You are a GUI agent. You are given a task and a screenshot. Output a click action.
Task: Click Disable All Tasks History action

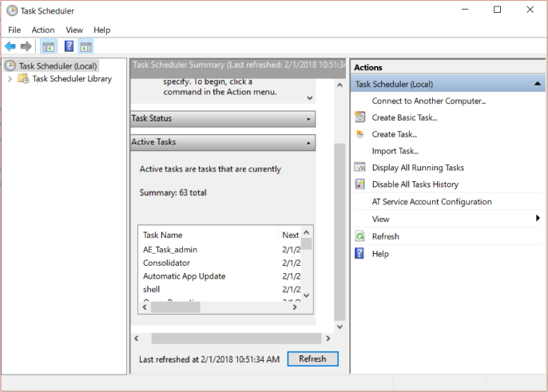pyautogui.click(x=415, y=184)
